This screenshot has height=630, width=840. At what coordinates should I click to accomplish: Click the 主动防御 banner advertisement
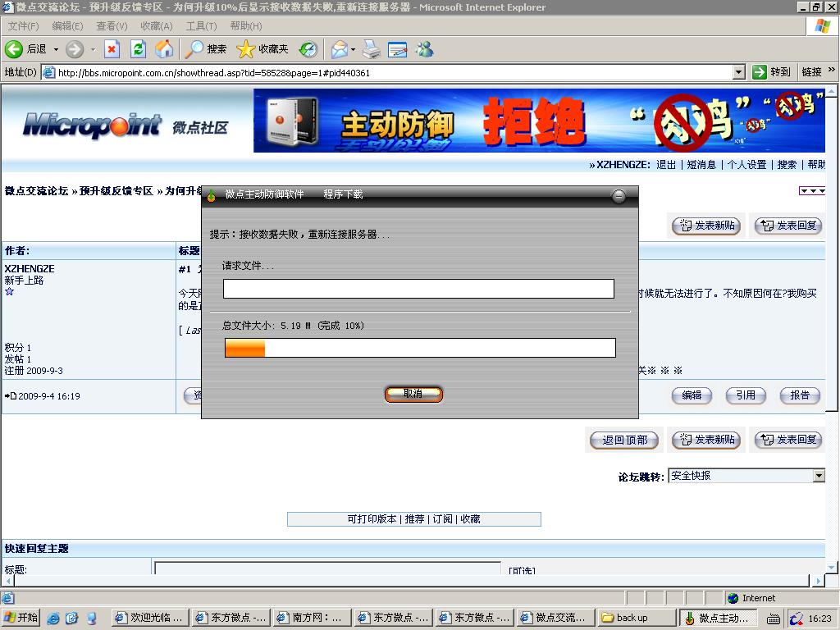coord(539,121)
